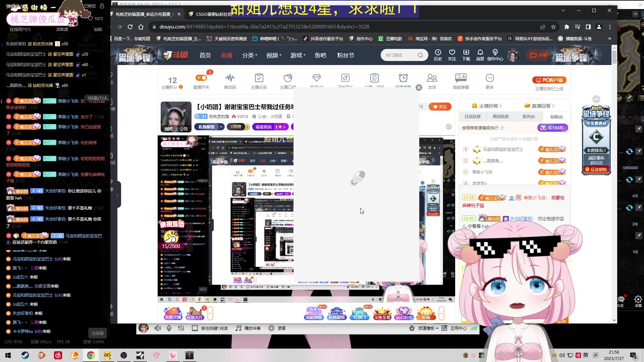Image resolution: width=644 pixels, height=362 pixels.
Task: Open 鱼吧 in the Douyu nav
Action: coord(320,55)
